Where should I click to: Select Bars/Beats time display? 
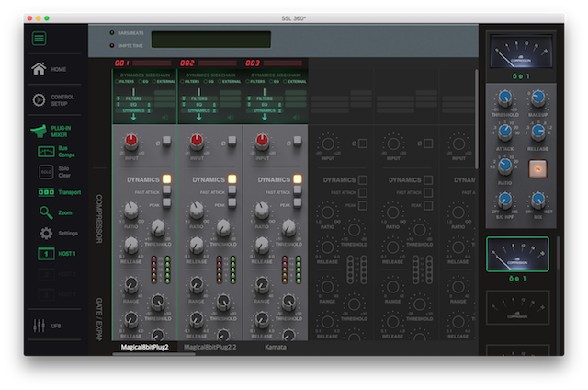[112, 33]
